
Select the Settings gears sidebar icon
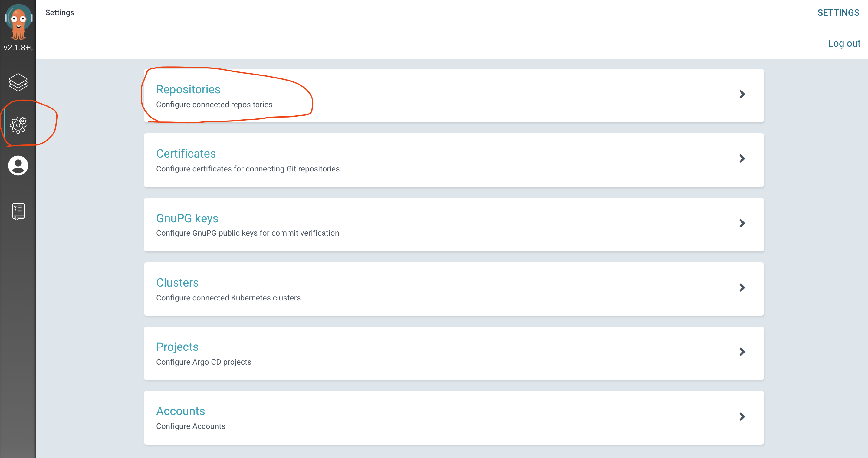pyautogui.click(x=18, y=125)
